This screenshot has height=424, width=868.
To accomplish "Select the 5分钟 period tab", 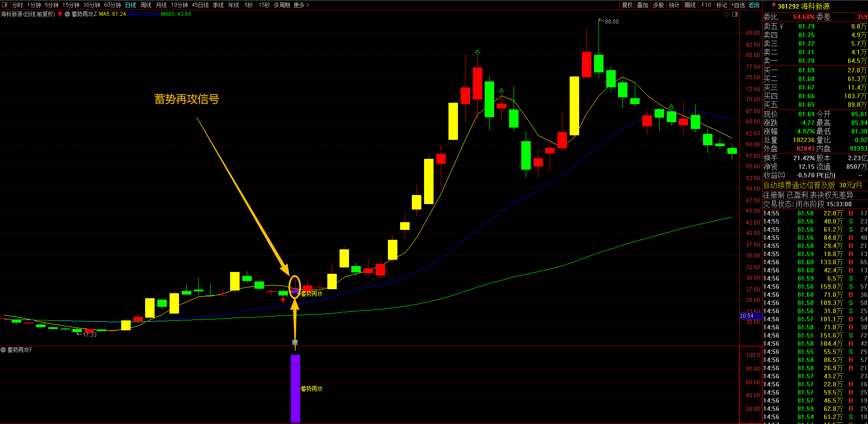I will (52, 5).
